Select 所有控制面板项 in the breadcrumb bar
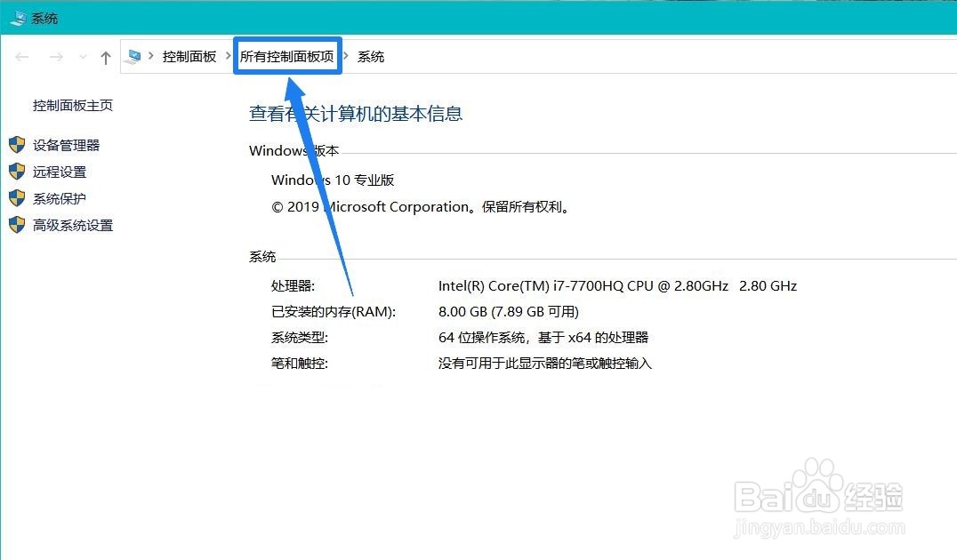Viewport: 957px width, 560px height. (x=286, y=56)
